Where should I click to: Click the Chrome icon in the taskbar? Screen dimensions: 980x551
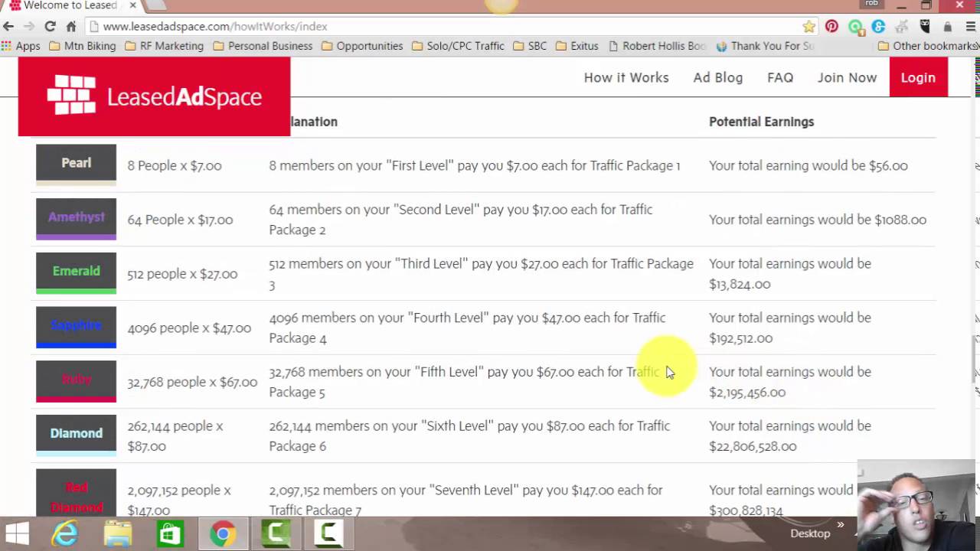click(223, 533)
